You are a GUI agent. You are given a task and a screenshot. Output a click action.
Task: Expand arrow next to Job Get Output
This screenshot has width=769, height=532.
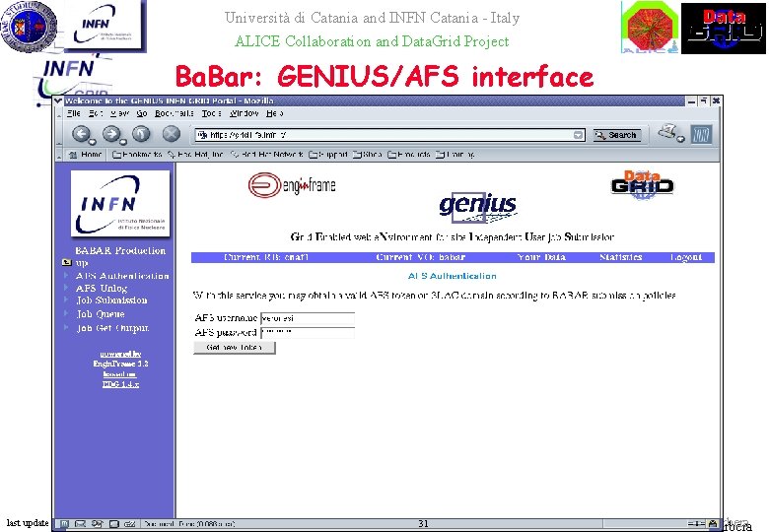pyautogui.click(x=66, y=327)
